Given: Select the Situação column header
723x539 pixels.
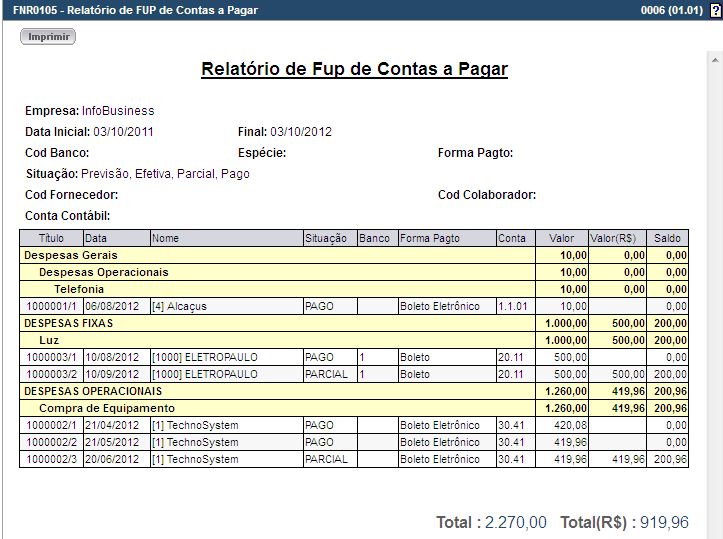Looking at the screenshot, I should tap(325, 239).
